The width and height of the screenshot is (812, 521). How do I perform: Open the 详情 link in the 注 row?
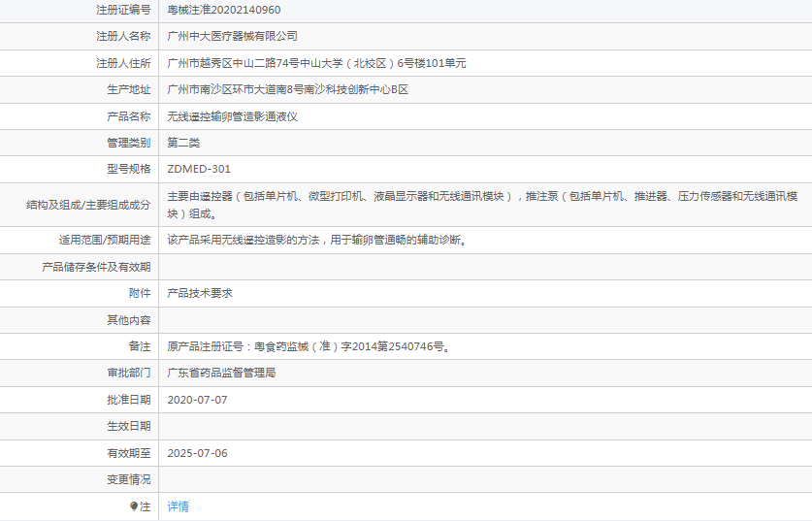point(179,506)
